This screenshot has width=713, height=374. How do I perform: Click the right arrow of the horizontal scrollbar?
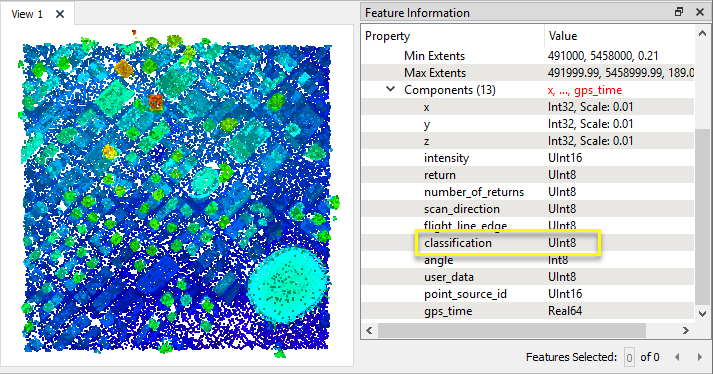click(x=686, y=330)
